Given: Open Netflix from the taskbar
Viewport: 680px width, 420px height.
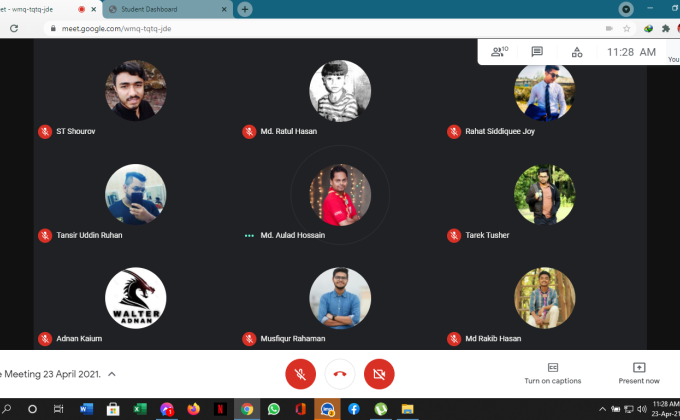Looking at the screenshot, I should pos(220,409).
